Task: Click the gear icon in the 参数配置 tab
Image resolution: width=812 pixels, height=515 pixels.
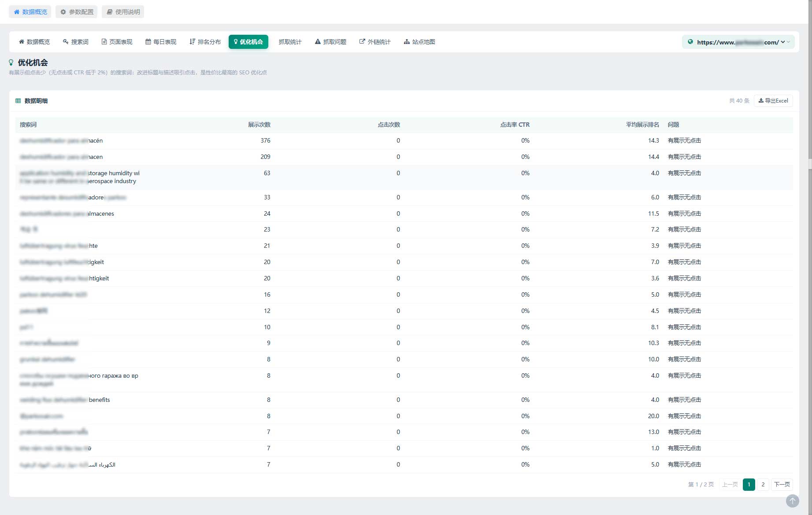Action: coord(63,12)
